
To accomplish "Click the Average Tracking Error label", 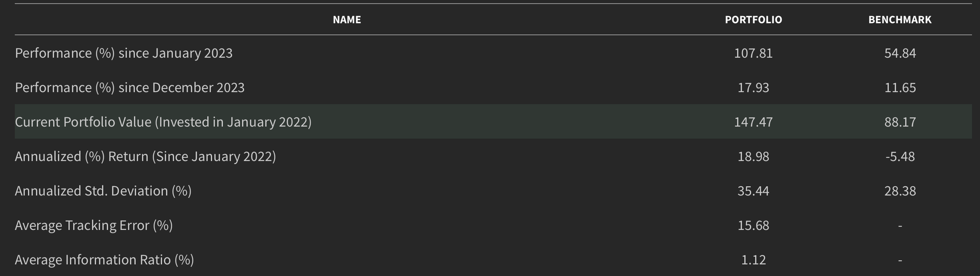I will pos(94,225).
